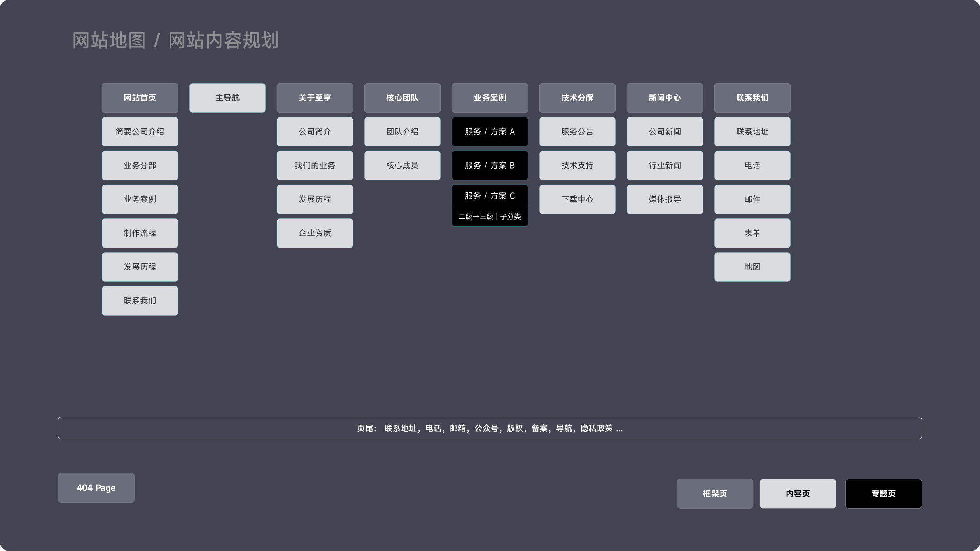Open the 关于至亨 column header

315,98
